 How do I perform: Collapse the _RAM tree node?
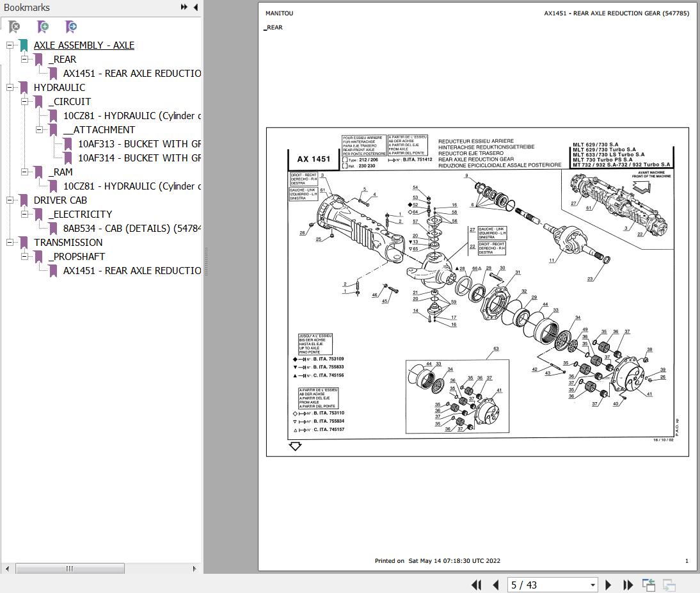[24, 172]
